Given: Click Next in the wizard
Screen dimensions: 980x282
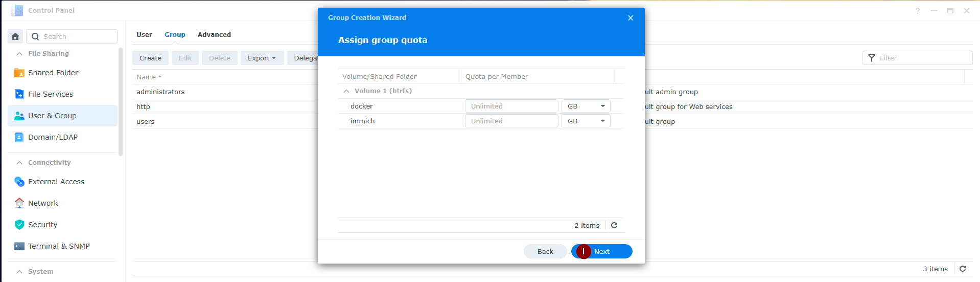Looking at the screenshot, I should (602, 251).
